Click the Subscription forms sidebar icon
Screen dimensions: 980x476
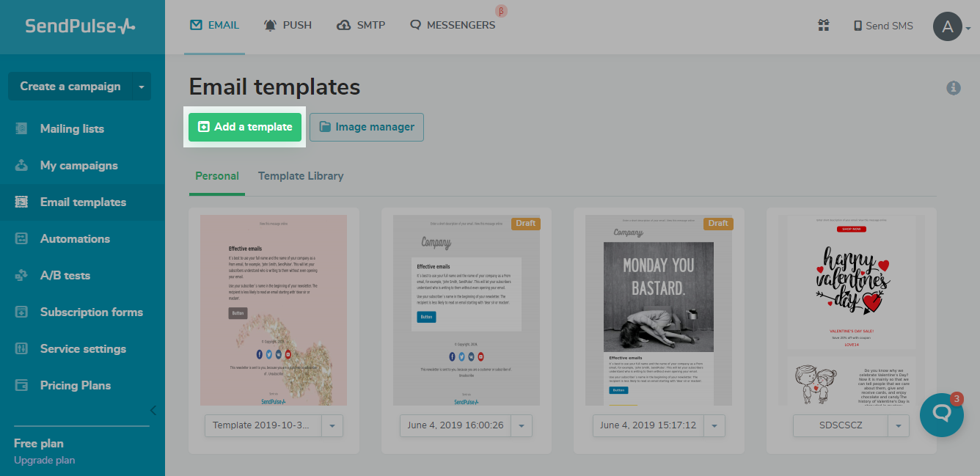coord(22,312)
